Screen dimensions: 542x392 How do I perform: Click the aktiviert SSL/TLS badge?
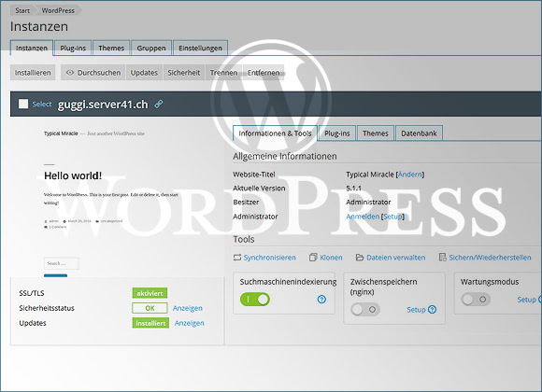(150, 293)
